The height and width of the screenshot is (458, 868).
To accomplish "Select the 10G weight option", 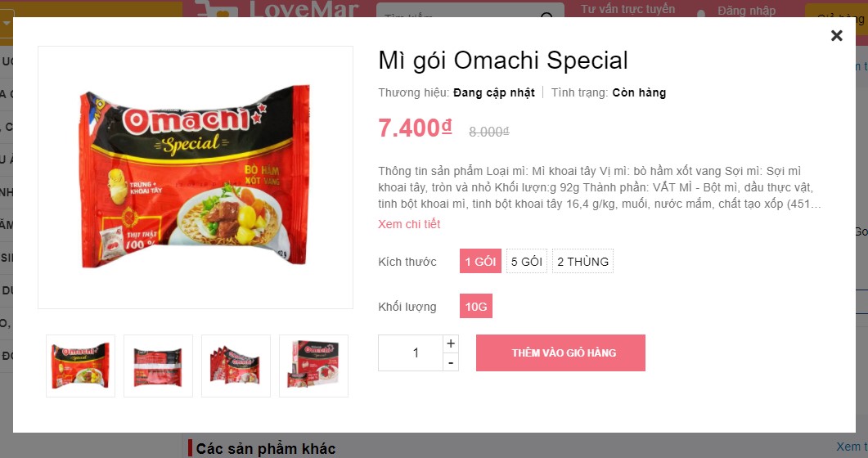I will (x=475, y=306).
